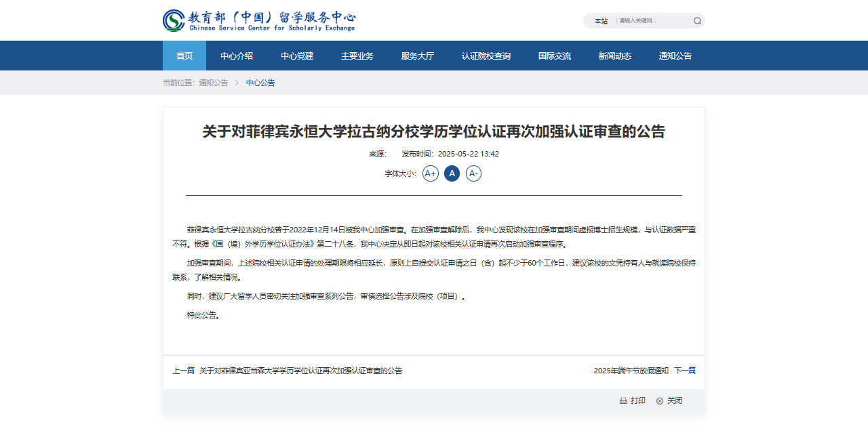Click 通知公告 breadcrumb link

tap(213, 83)
